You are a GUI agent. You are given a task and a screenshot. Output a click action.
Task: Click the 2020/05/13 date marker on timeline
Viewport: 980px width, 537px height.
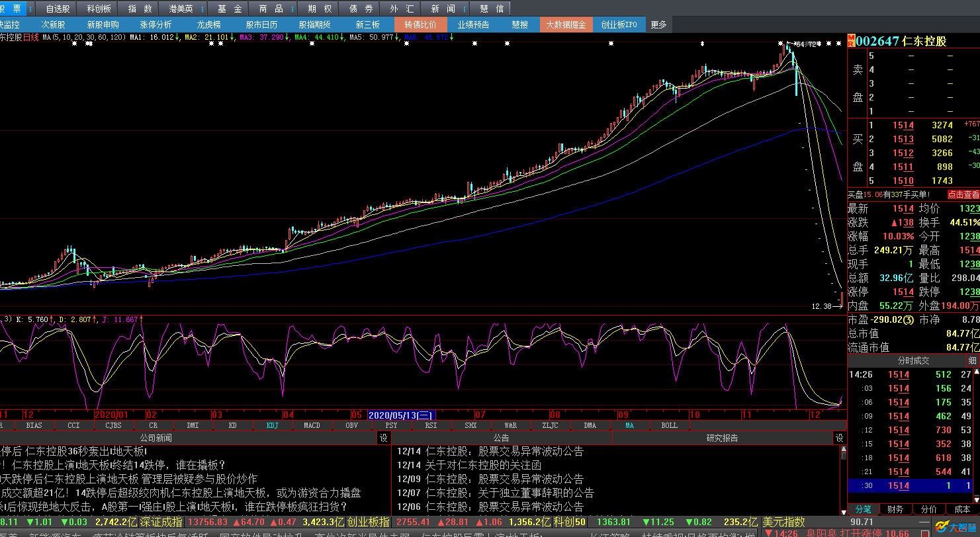pyautogui.click(x=400, y=415)
